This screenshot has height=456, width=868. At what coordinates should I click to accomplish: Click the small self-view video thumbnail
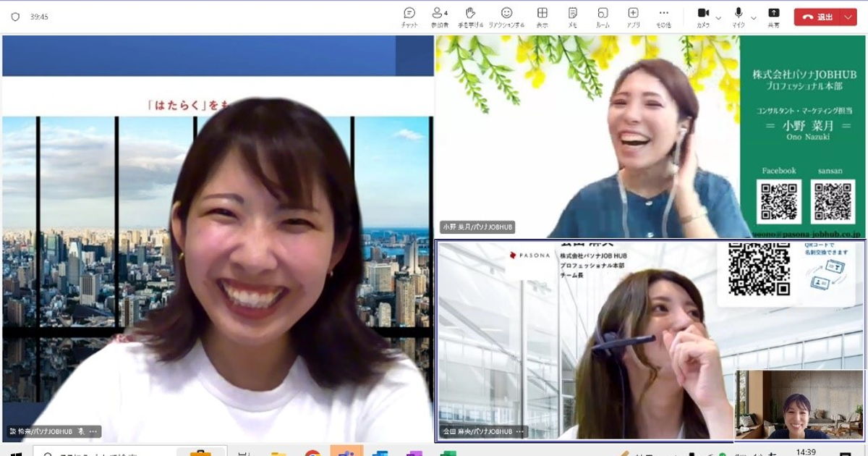pos(799,405)
